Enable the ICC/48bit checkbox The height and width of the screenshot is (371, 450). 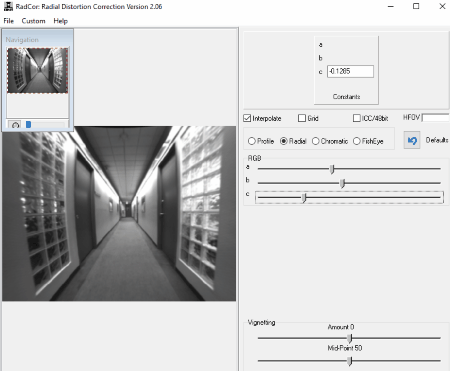[357, 118]
